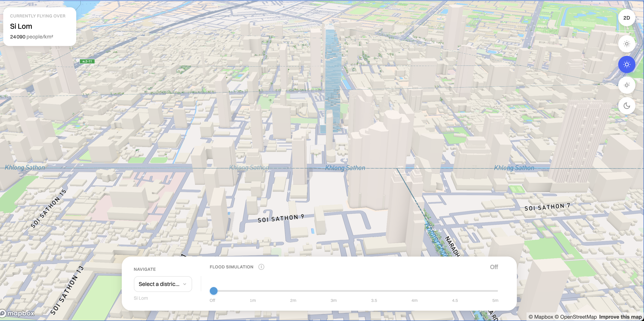The width and height of the screenshot is (644, 321).
Task: Click the leftmost Khlong Sathon canal label
Action: tap(25, 167)
